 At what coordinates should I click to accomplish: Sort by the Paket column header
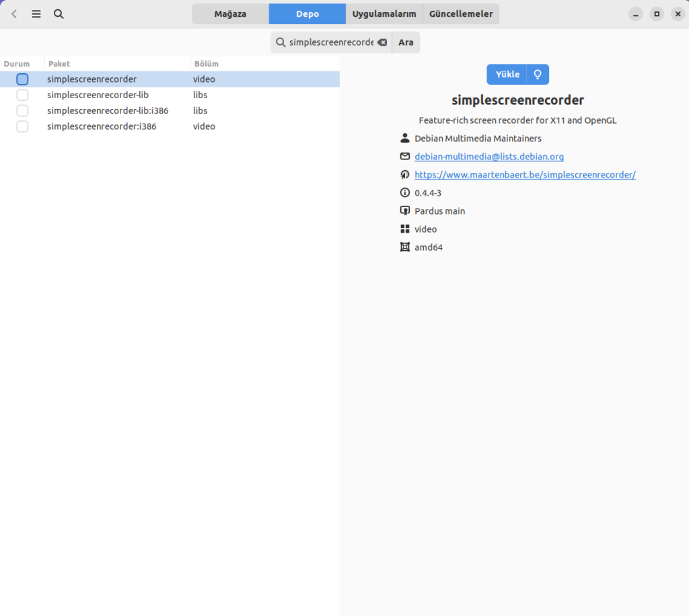pos(117,64)
